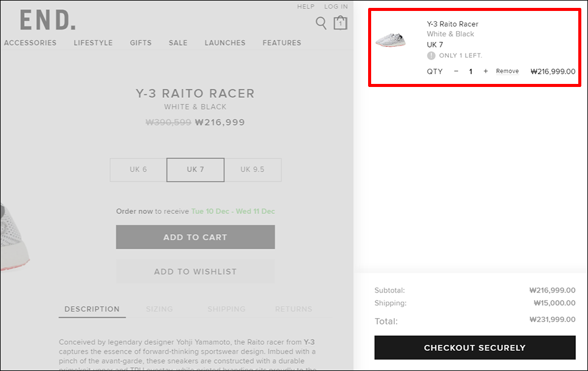The image size is (588, 371).
Task: Click Checkout Securely button
Action: pyautogui.click(x=474, y=348)
